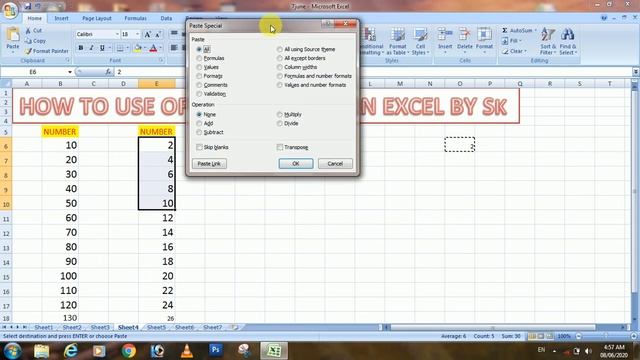The height and width of the screenshot is (360, 640).
Task: Switch to the Insert ribbon tab
Action: point(61,18)
